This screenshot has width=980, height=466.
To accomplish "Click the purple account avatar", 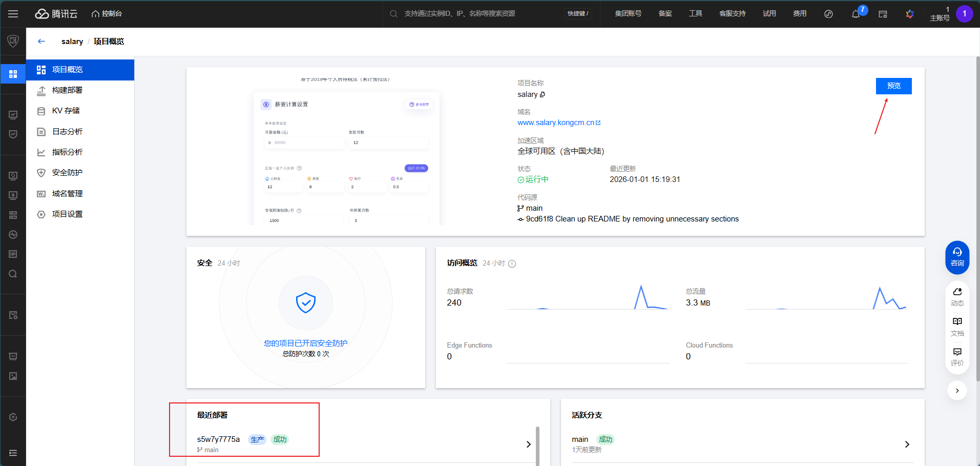I will click(x=964, y=14).
